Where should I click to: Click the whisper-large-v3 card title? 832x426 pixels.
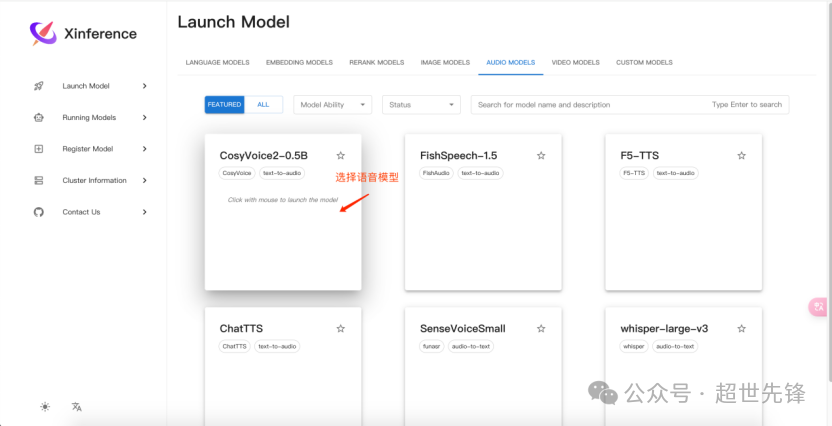tap(664, 328)
